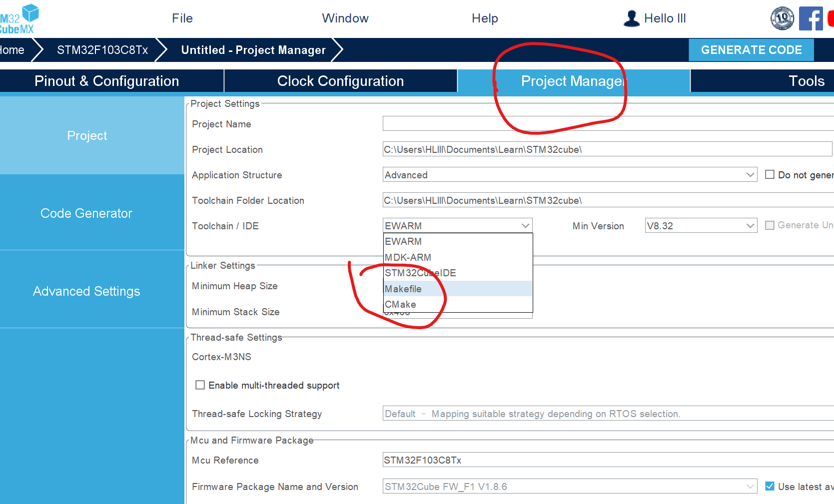Screen dimensions: 834x504
Task: Click the STM32CubeMX logo icon
Action: [x=19, y=19]
